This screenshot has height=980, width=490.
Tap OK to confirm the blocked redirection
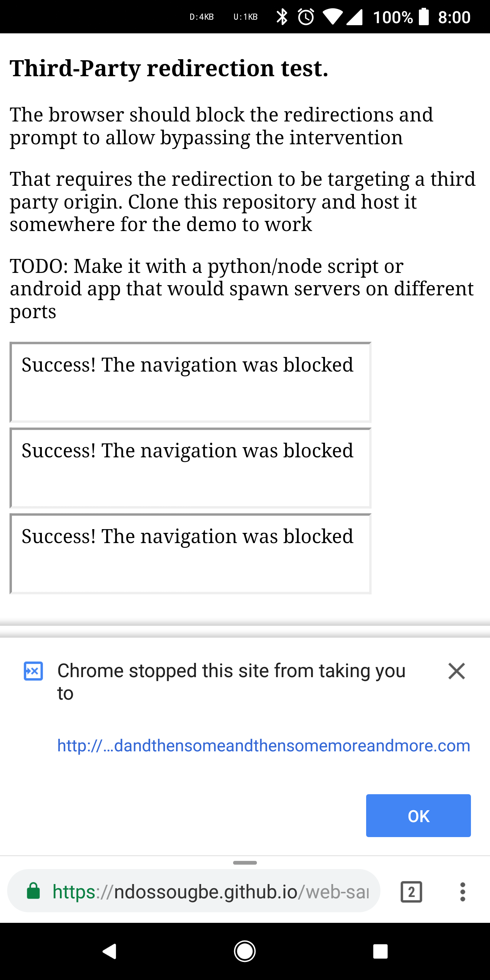[x=418, y=816]
